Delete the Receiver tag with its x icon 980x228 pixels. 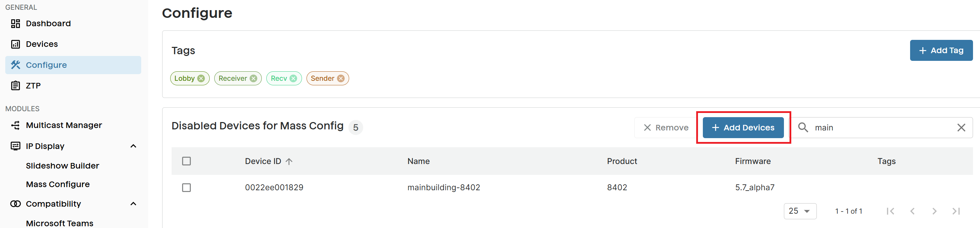pos(253,78)
